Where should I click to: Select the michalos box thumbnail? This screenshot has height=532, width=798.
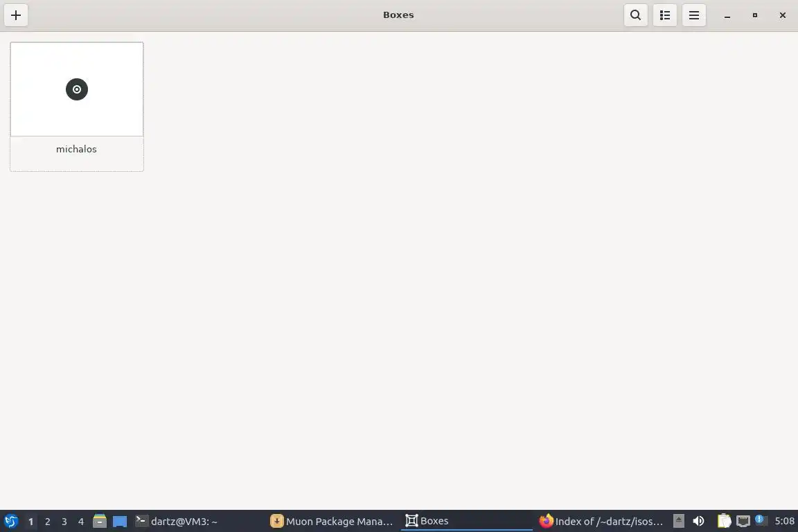[x=77, y=89]
